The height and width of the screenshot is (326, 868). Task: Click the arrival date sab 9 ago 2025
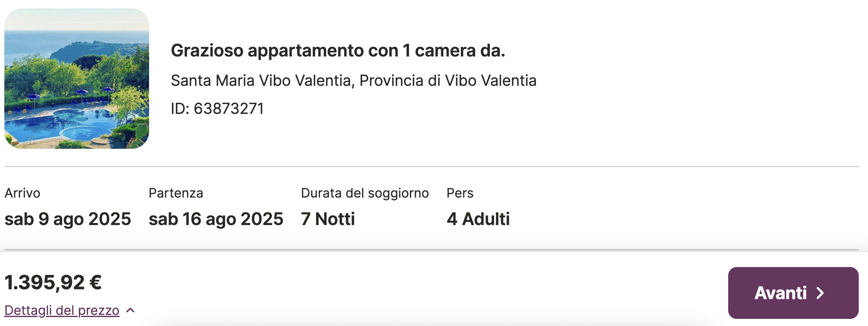(x=68, y=219)
